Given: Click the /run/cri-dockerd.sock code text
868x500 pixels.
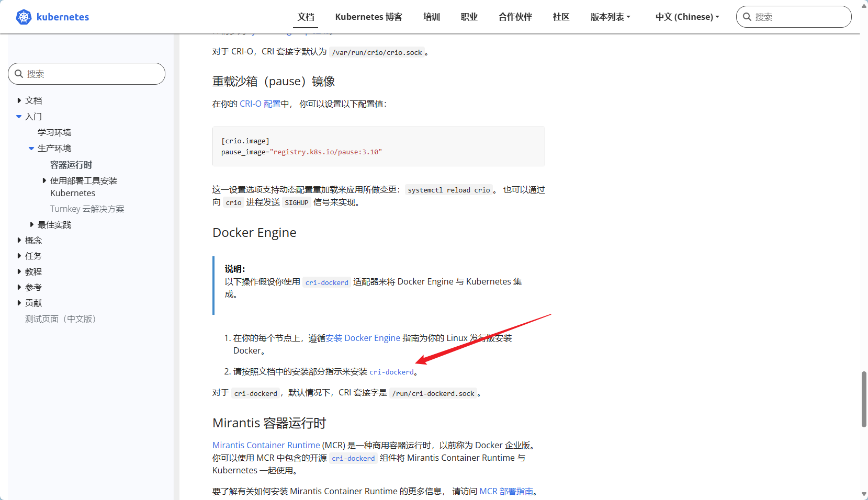Looking at the screenshot, I should pos(434,393).
